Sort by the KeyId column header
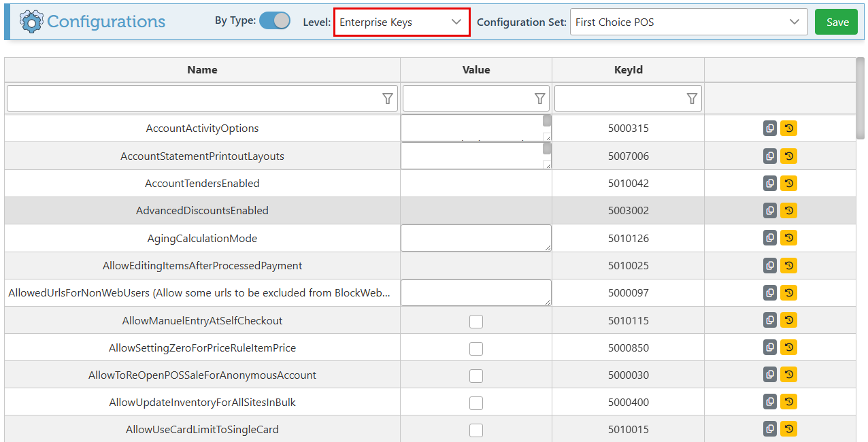The height and width of the screenshot is (442, 868). pyautogui.click(x=628, y=70)
